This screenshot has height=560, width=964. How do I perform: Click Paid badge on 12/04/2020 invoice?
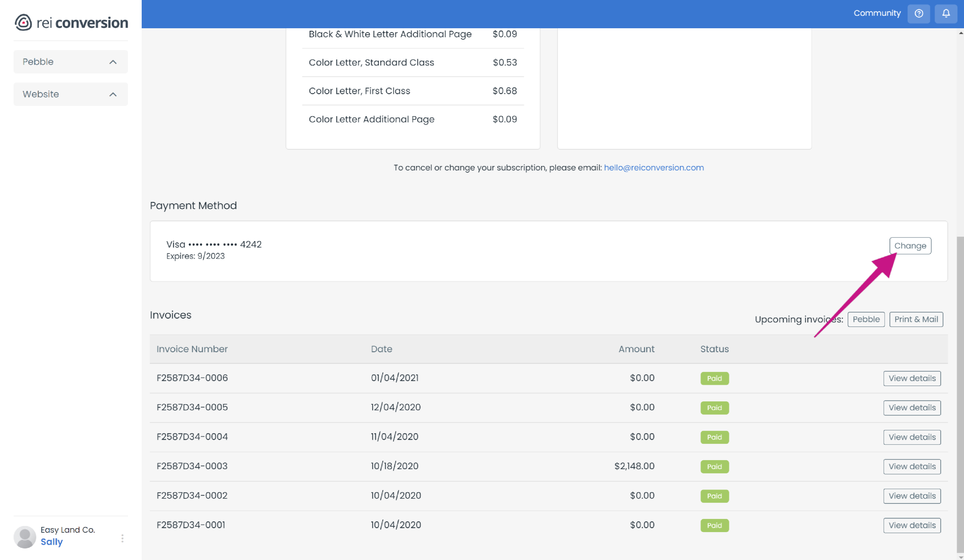714,407
